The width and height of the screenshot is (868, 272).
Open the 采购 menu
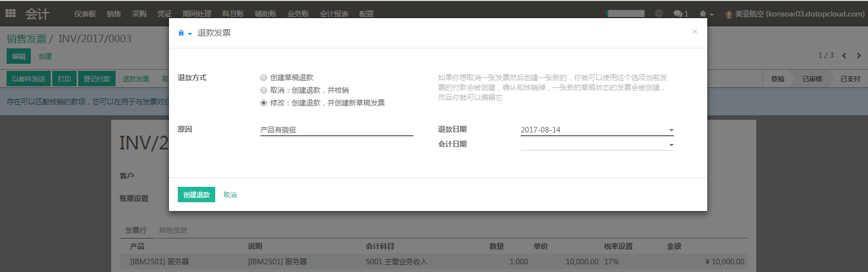coord(139,14)
